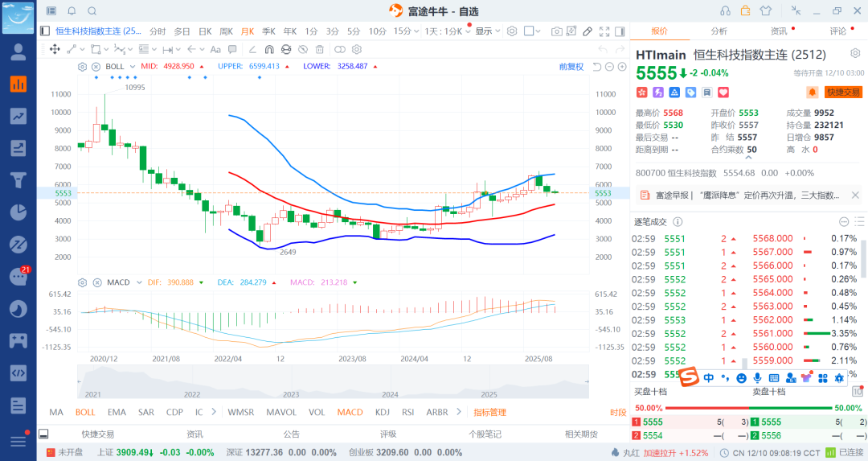Select the text annotation Aa tool
This screenshot has height=461, width=868.
(x=215, y=49)
